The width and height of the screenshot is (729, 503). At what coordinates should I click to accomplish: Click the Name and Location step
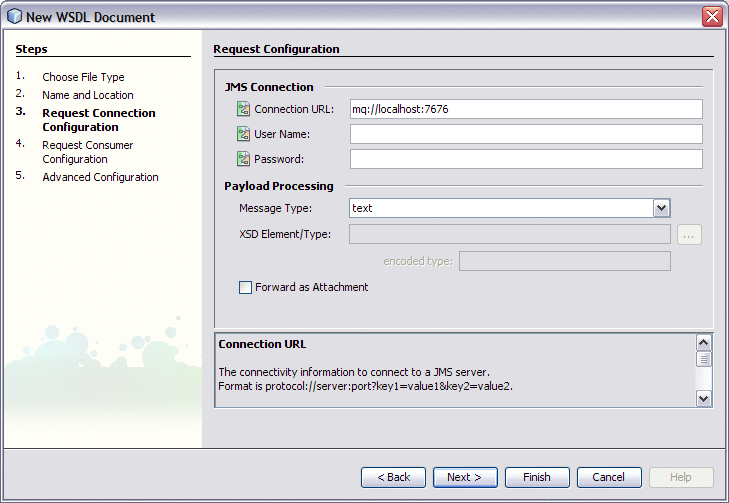coord(88,95)
